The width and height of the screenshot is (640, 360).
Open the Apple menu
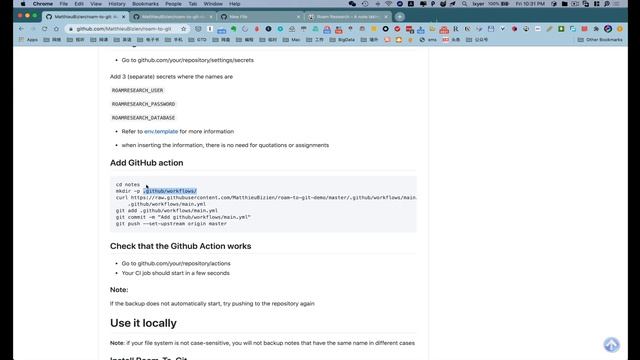[x=23, y=4]
